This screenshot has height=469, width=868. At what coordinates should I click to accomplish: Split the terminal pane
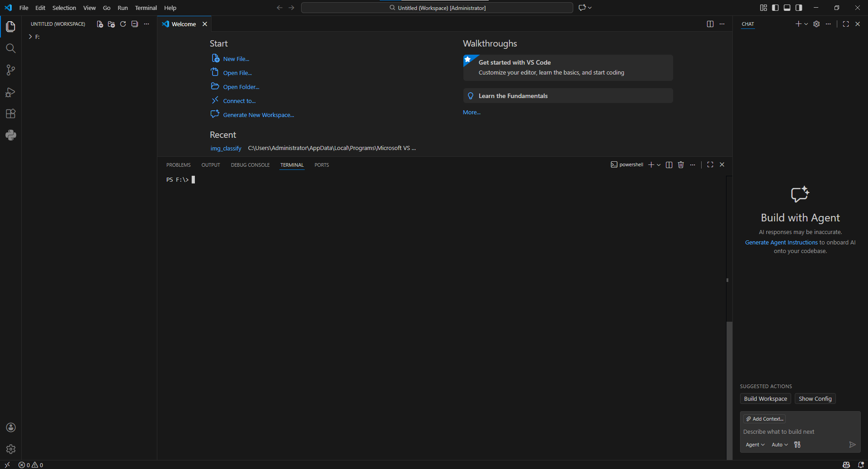tap(669, 165)
